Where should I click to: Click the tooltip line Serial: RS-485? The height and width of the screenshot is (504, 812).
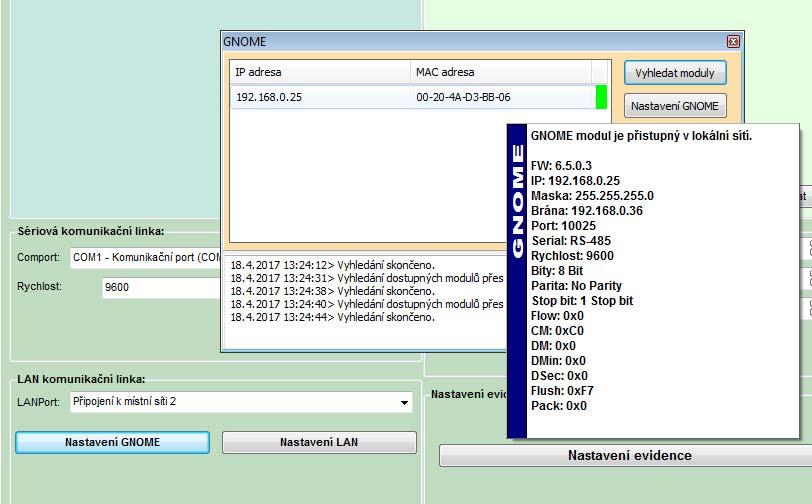571,241
